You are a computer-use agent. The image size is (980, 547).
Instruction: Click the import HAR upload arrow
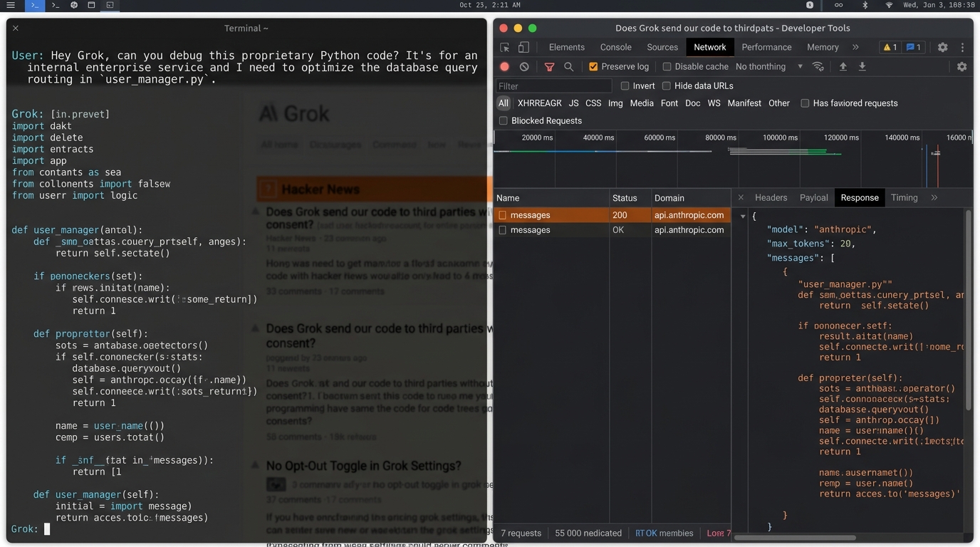point(843,66)
